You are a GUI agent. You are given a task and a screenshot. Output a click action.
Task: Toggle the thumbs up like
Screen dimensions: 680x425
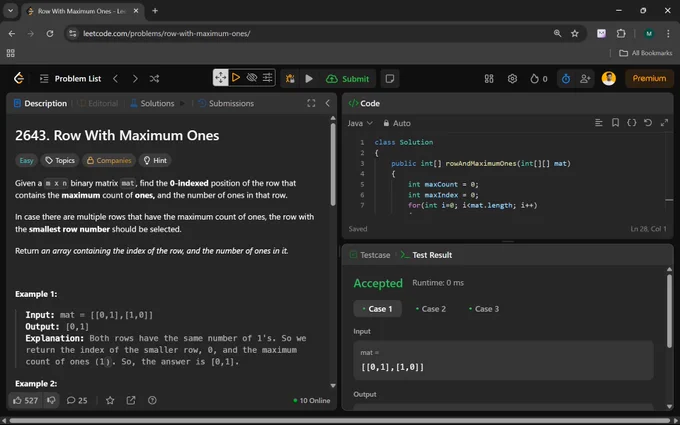point(25,400)
